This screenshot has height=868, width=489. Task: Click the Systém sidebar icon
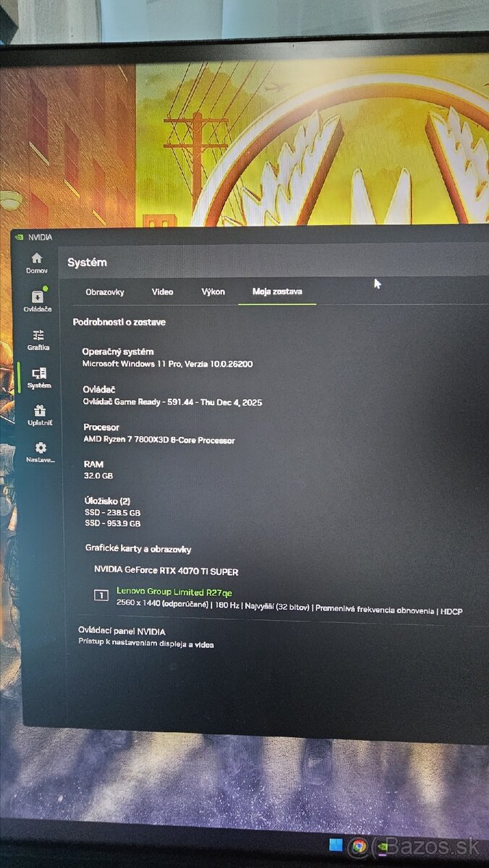pos(39,374)
